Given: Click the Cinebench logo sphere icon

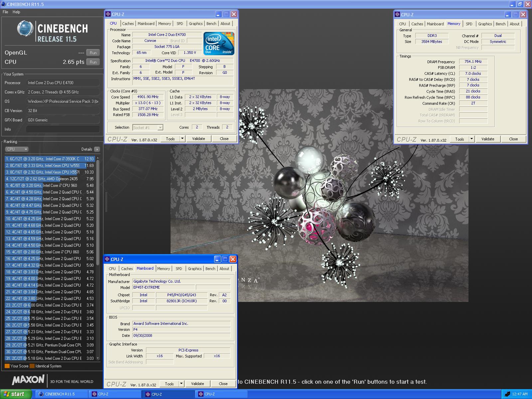Looking at the screenshot, I should 25,28.
